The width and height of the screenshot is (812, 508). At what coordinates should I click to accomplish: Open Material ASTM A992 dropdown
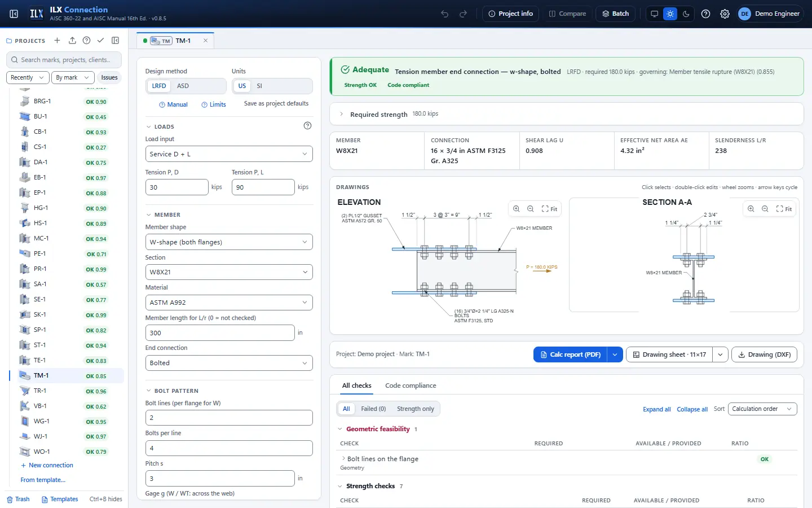229,303
